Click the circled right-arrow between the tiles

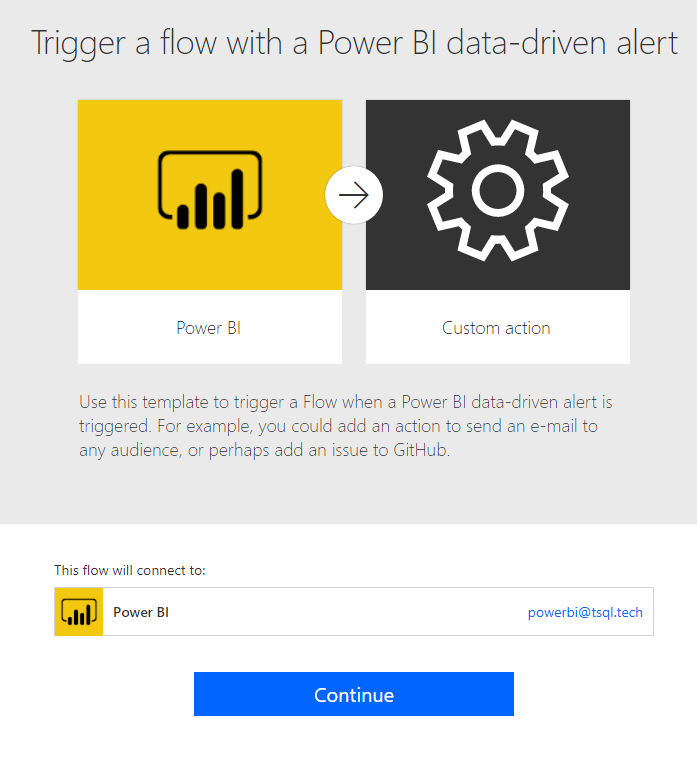click(x=354, y=195)
